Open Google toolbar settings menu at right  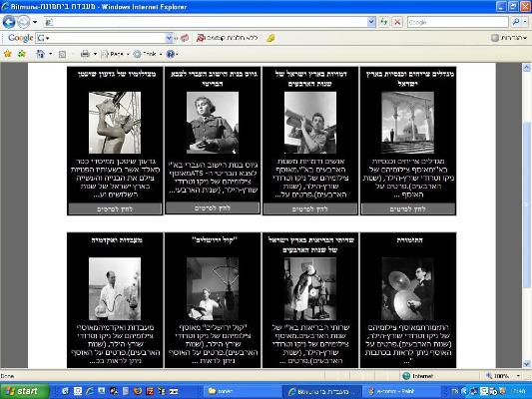509,38
